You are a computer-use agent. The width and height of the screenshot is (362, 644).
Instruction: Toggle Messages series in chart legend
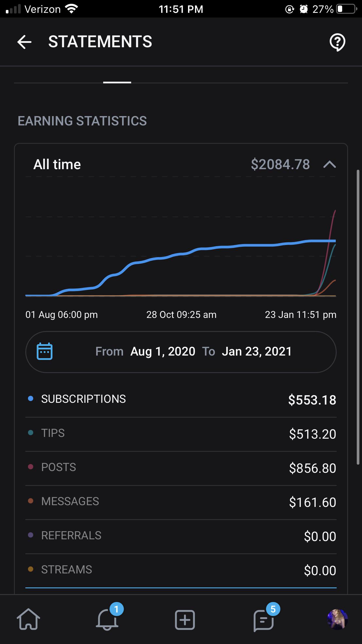click(x=70, y=501)
